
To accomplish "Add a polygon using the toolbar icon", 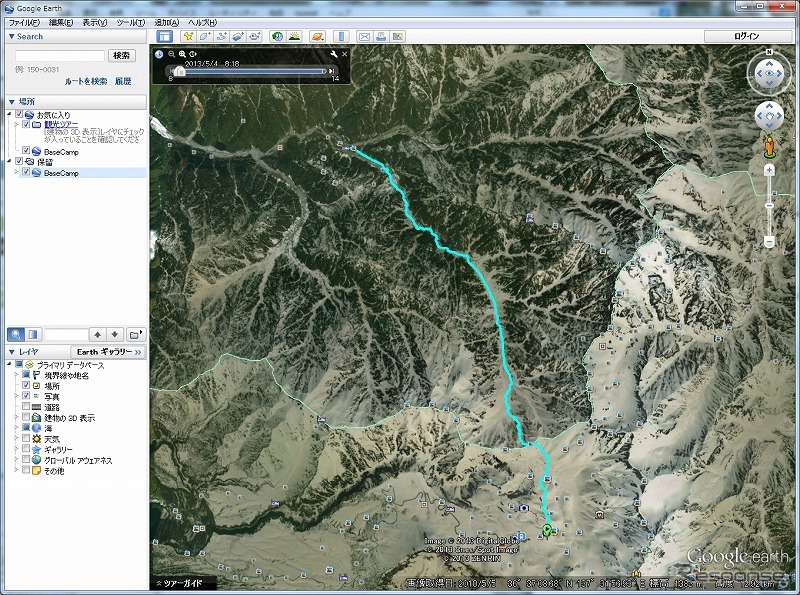I will (x=205, y=36).
